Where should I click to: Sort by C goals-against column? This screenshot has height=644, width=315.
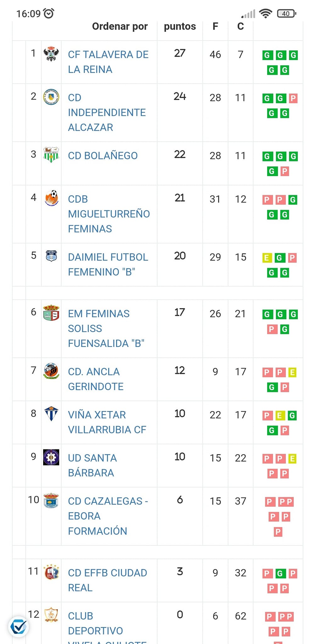point(240,26)
